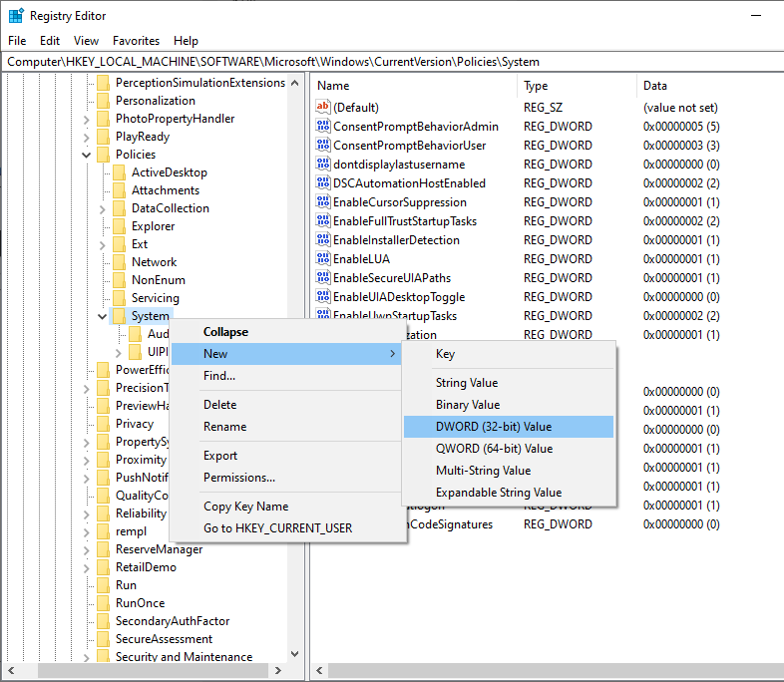Click the EnableLUA DWORD value icon
This screenshot has width=784, height=682.
coord(322,259)
